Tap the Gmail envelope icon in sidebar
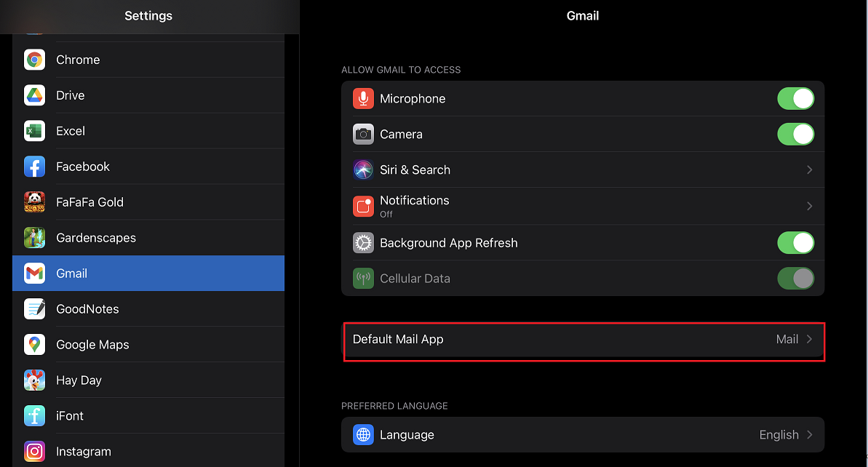The image size is (868, 467). pyautogui.click(x=34, y=274)
